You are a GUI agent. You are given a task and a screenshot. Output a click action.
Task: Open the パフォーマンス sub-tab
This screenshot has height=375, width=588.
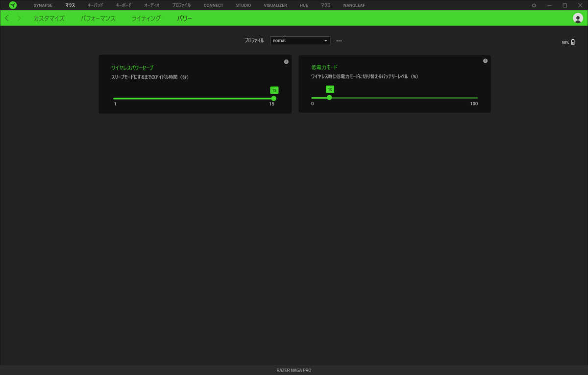pyautogui.click(x=98, y=18)
